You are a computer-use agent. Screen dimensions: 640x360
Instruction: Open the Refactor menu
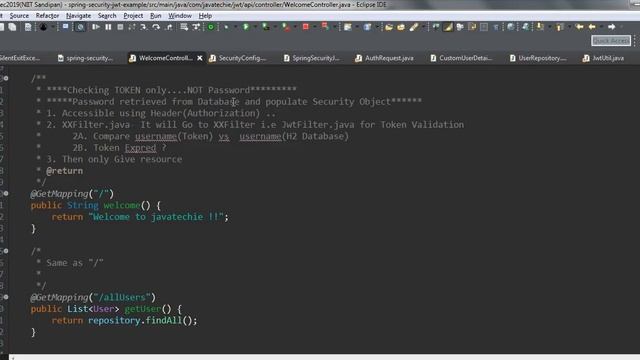click(47, 16)
